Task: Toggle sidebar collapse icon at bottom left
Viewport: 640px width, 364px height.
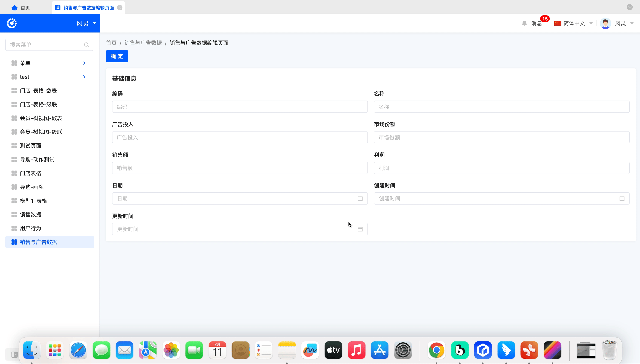Action: click(14, 354)
